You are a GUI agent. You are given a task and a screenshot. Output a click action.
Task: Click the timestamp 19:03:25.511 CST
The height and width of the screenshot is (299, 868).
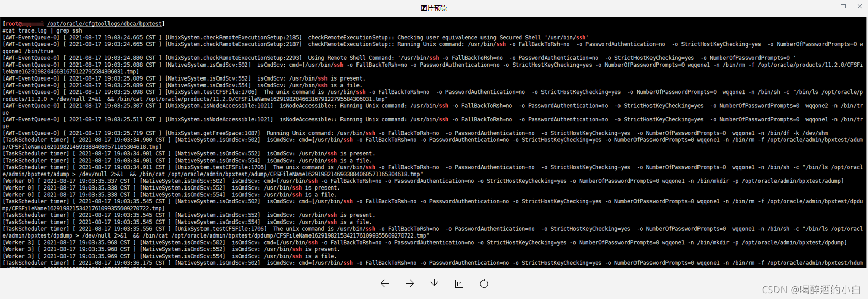128,119
